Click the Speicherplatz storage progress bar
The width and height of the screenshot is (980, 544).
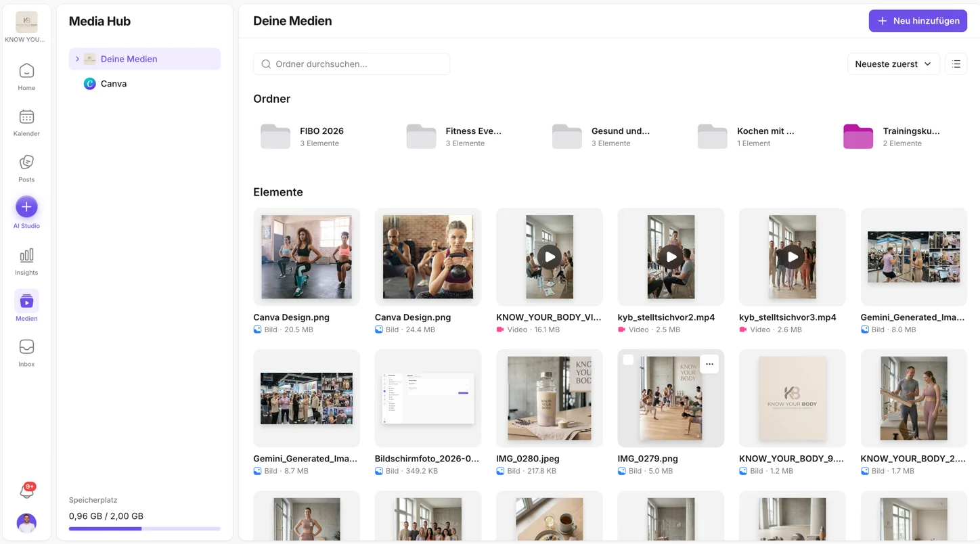coord(145,528)
